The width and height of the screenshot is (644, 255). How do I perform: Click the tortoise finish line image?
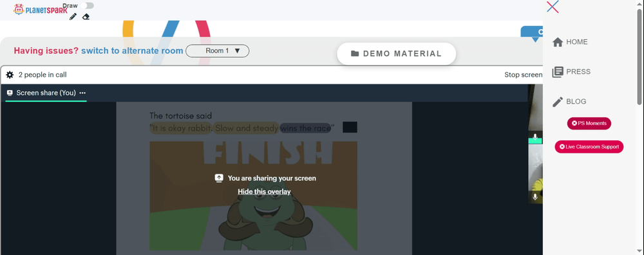coord(253,196)
